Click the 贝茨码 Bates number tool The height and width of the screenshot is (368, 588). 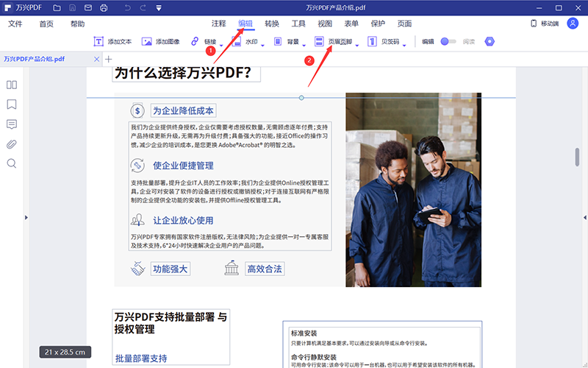point(384,41)
